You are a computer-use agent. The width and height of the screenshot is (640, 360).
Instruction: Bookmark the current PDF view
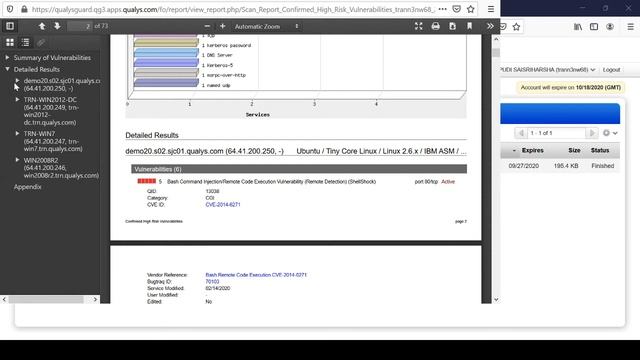[469, 26]
